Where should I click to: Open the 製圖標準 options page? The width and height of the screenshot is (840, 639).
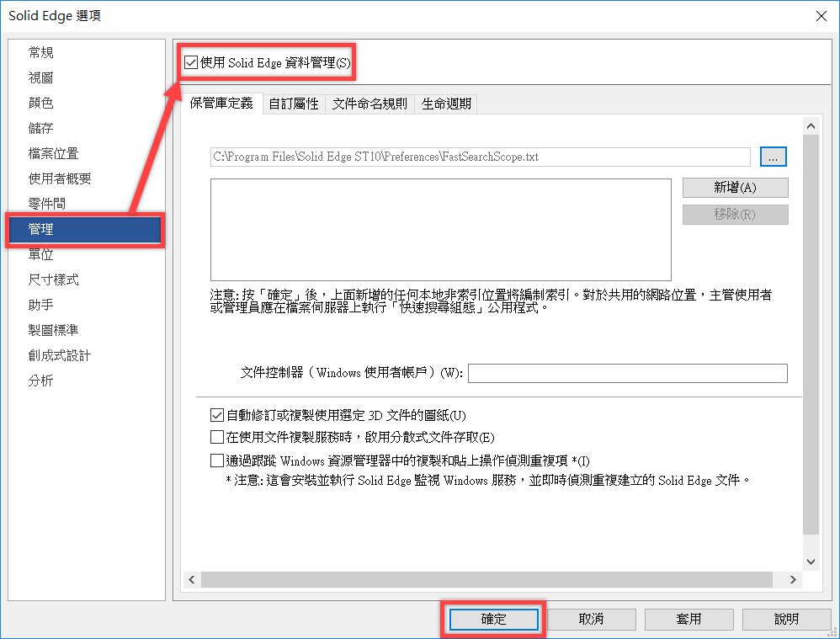[x=53, y=330]
